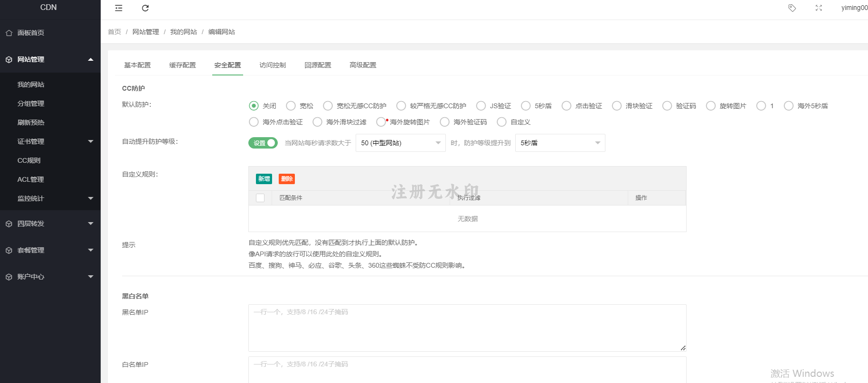Click the 匹配条件 column header
Image resolution: width=868 pixels, height=383 pixels.
291,198
